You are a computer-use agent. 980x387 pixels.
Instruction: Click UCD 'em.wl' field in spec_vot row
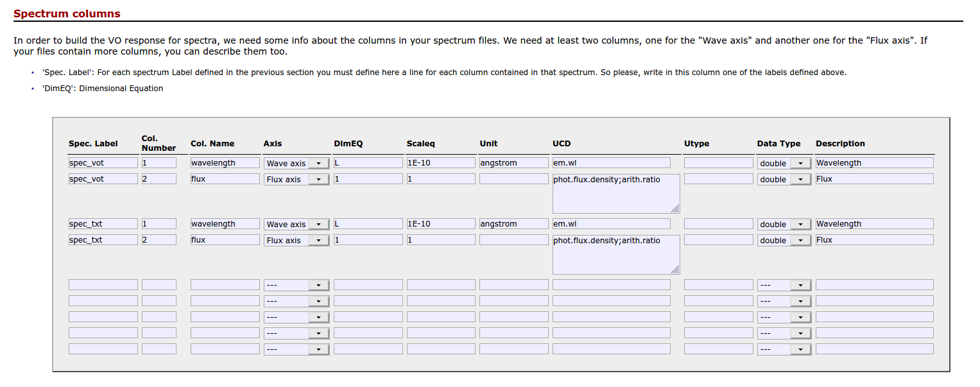click(612, 163)
